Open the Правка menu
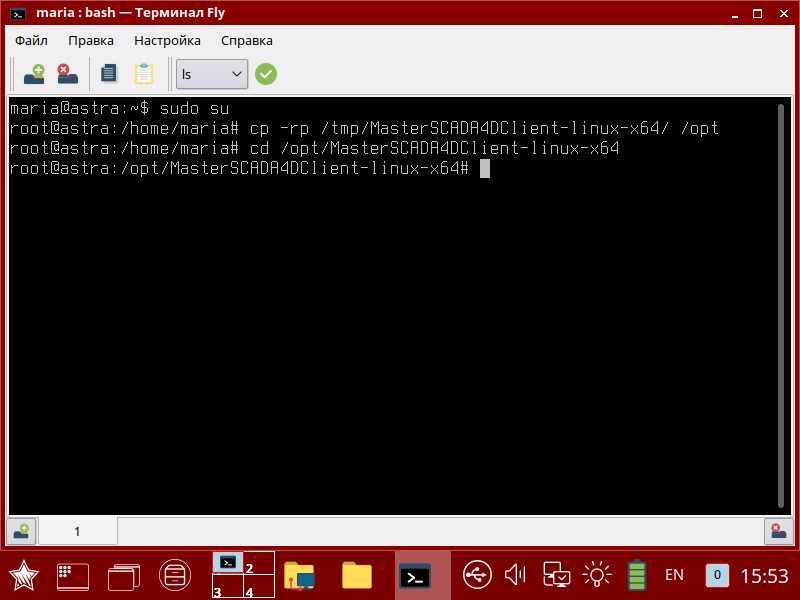800x600 pixels. tap(91, 40)
